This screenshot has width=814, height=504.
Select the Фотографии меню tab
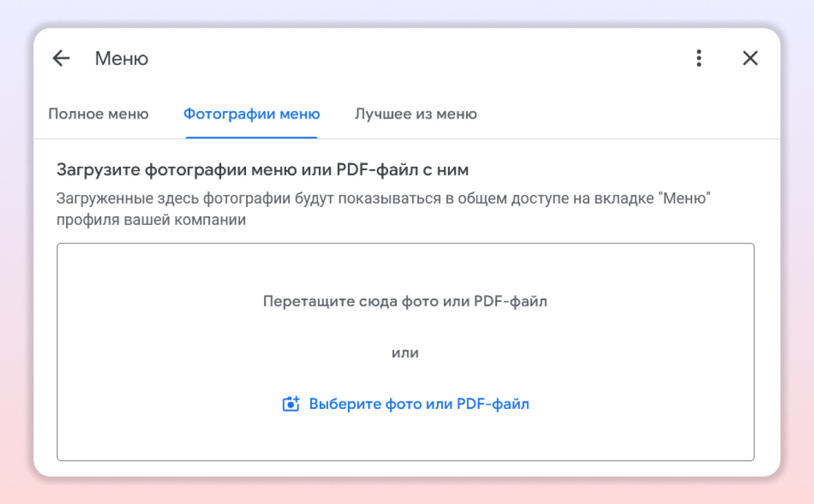[252, 114]
